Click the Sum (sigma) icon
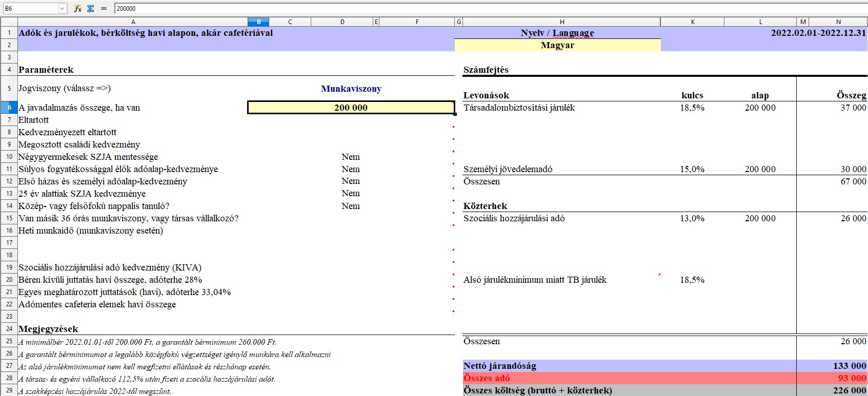 [91, 9]
